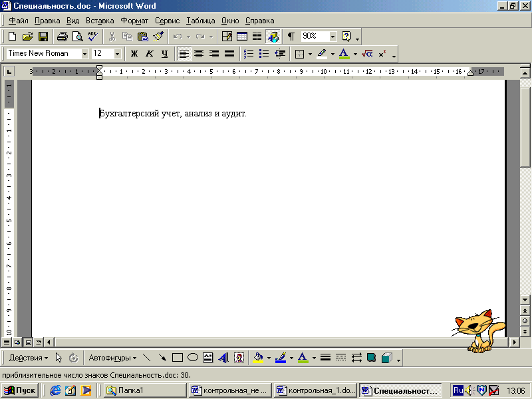Open the Правка menu
The width and height of the screenshot is (532, 399).
point(47,21)
